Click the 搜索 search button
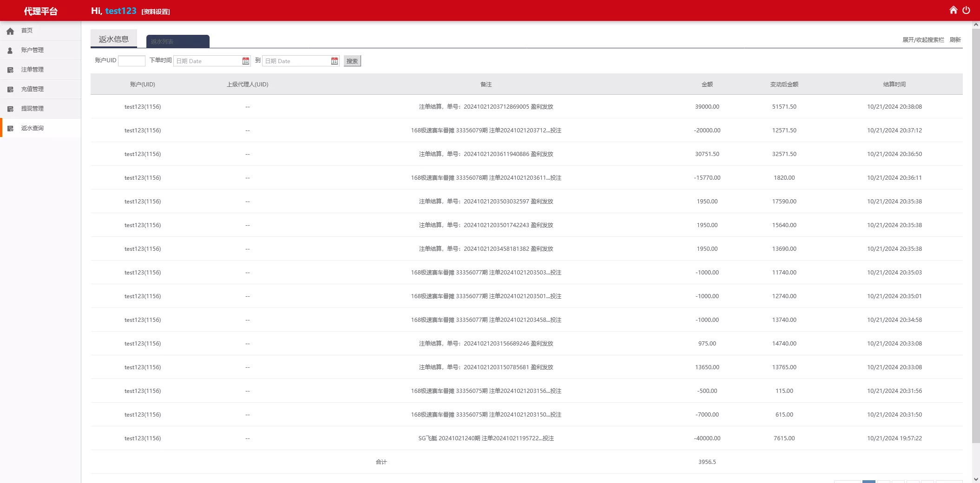The image size is (980, 483). [352, 61]
